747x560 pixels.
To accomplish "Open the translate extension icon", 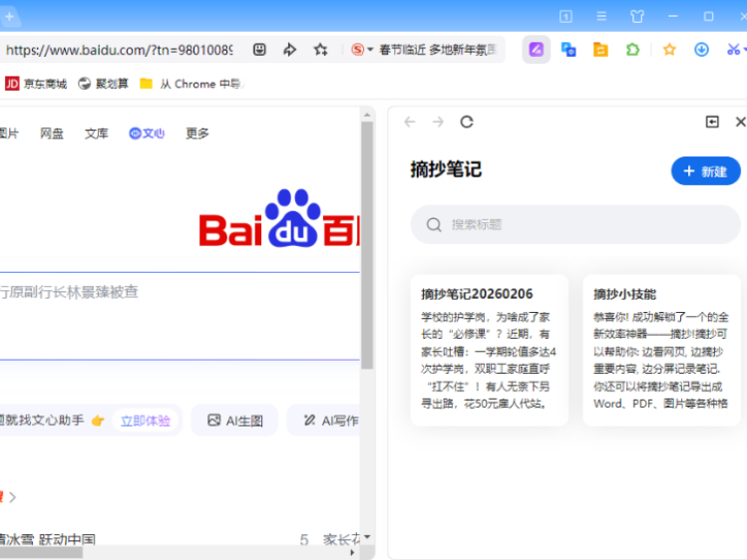I will click(568, 50).
